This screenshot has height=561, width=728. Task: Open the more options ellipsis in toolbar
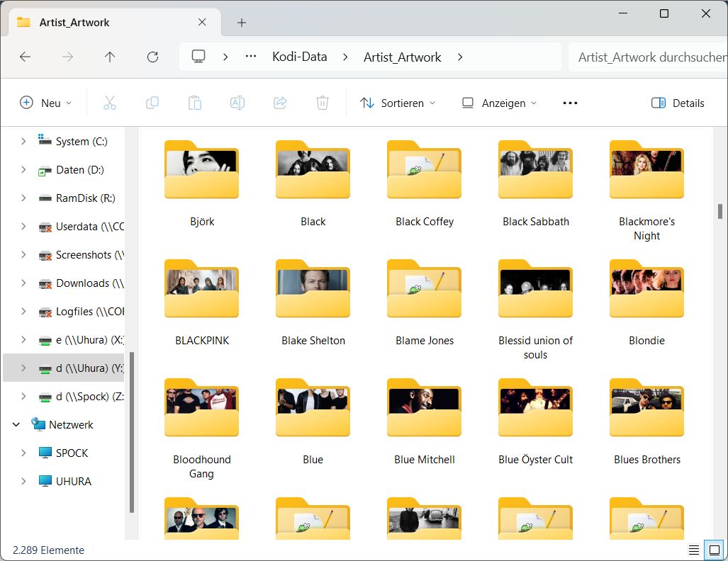[x=570, y=103]
